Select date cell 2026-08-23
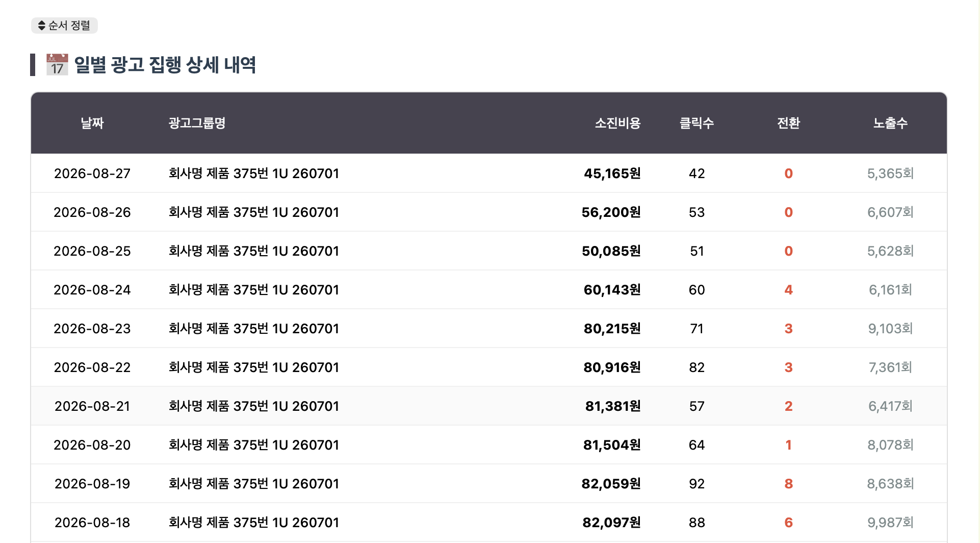Image resolution: width=980 pixels, height=543 pixels. [x=92, y=329]
